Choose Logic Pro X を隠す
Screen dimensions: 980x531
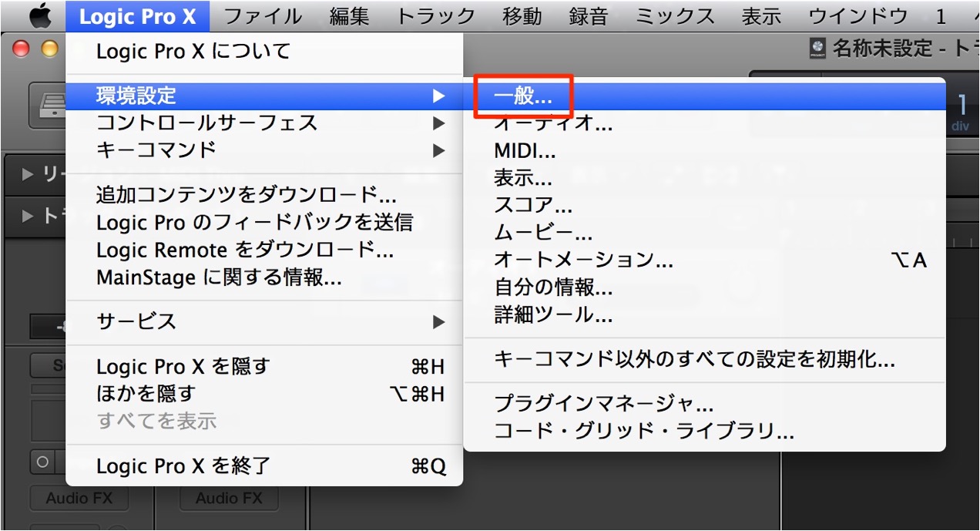pos(264,366)
